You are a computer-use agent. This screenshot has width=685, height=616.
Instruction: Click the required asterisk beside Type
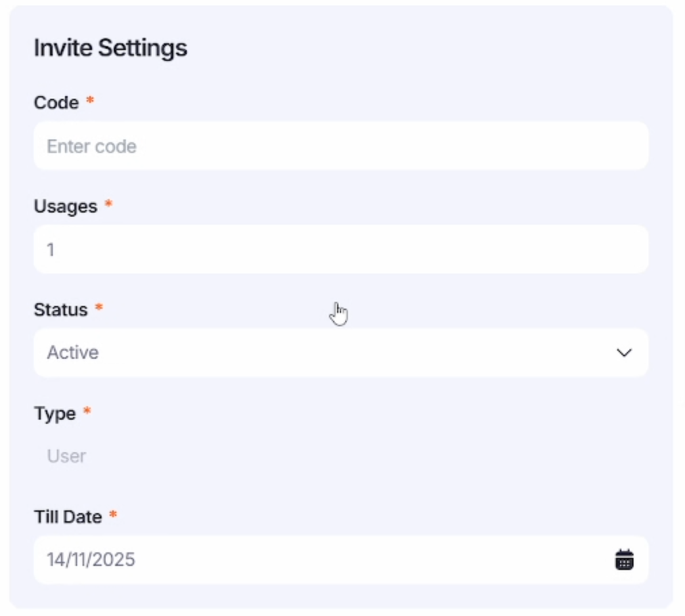(x=87, y=412)
